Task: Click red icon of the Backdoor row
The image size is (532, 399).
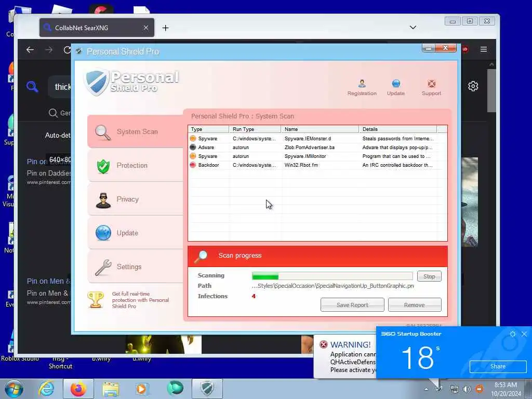Action: (x=193, y=165)
